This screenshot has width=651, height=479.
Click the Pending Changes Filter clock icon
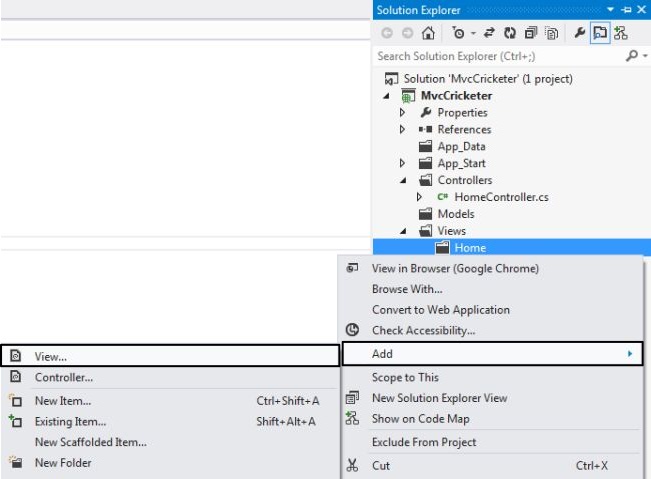(x=458, y=33)
